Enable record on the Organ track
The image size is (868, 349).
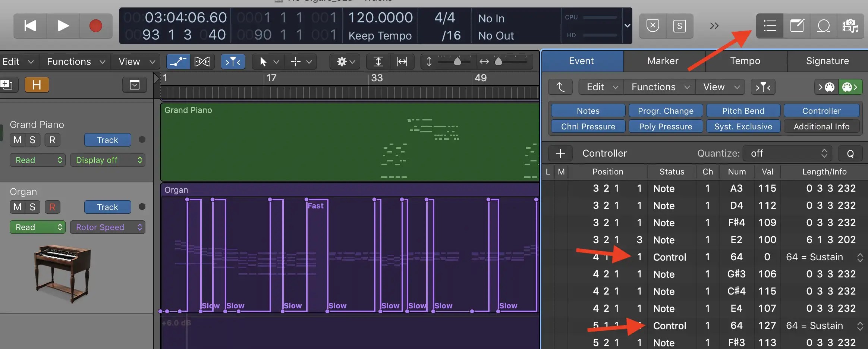(52, 207)
